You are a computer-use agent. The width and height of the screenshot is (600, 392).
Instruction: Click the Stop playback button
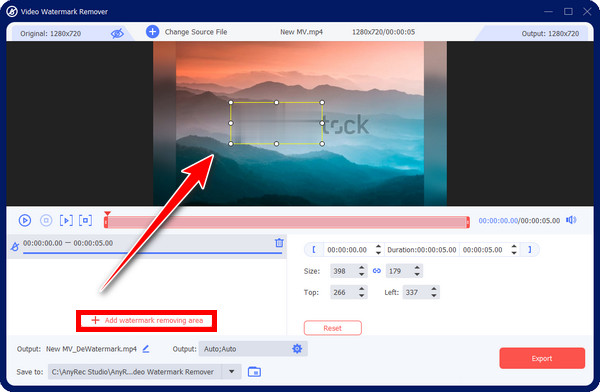pos(46,220)
